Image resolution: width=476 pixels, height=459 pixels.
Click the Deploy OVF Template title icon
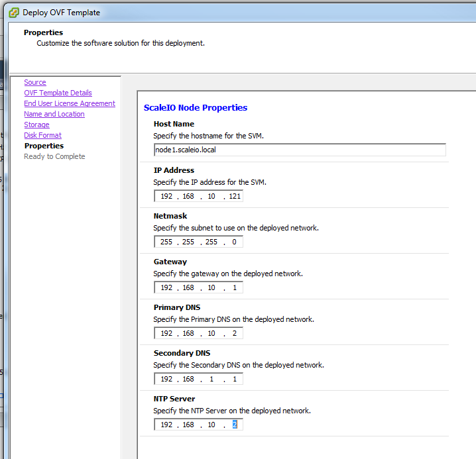coord(14,13)
